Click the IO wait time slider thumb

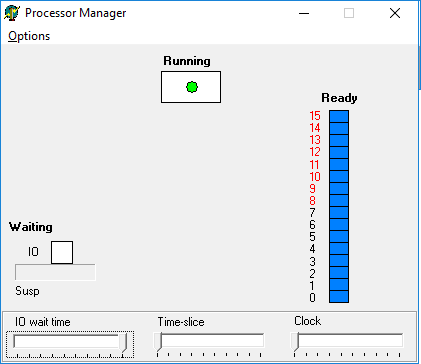point(124,343)
